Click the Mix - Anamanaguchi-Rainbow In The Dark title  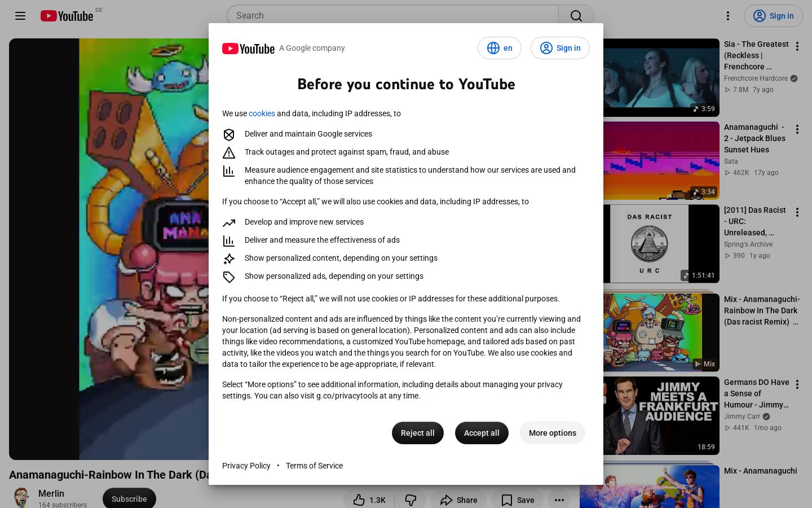click(x=762, y=310)
